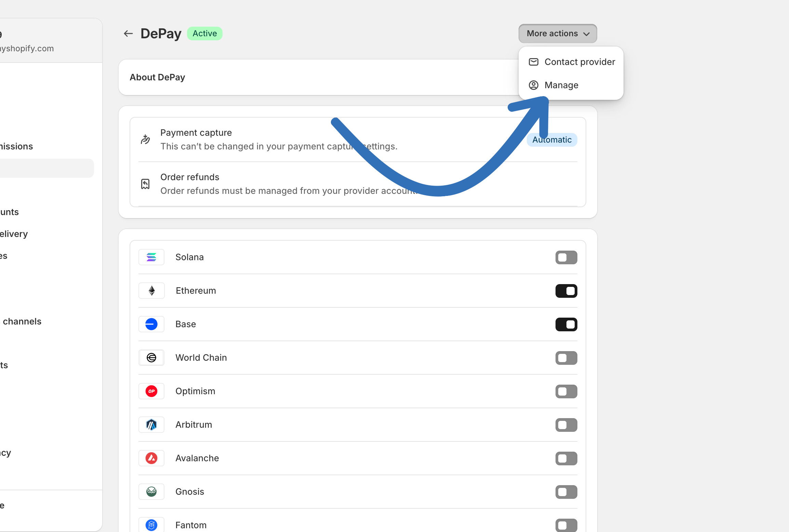Click the red Optimism OP icon
The image size is (789, 532).
click(x=151, y=391)
